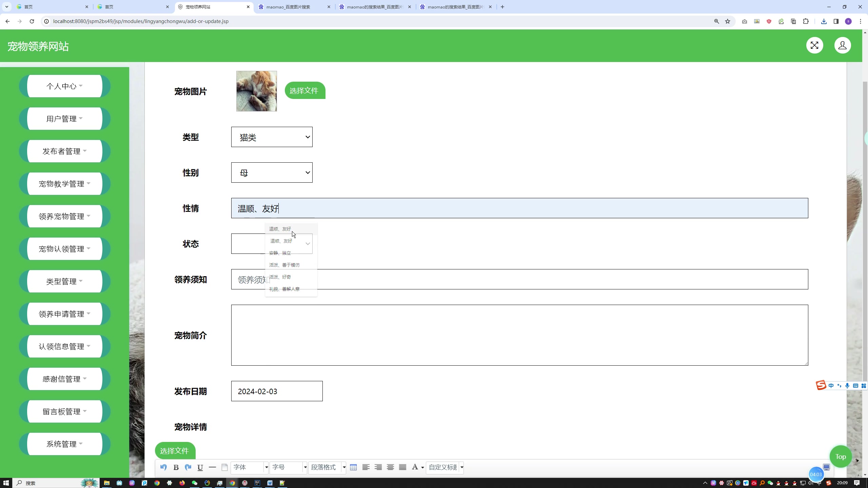Click the undo icon in toolbar
The width and height of the screenshot is (868, 488).
point(164,467)
